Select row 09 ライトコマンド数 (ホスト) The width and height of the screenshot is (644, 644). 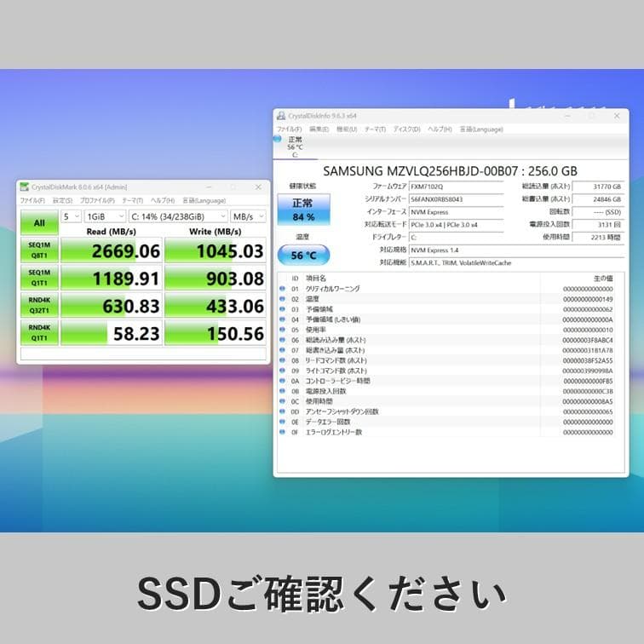tap(447, 371)
